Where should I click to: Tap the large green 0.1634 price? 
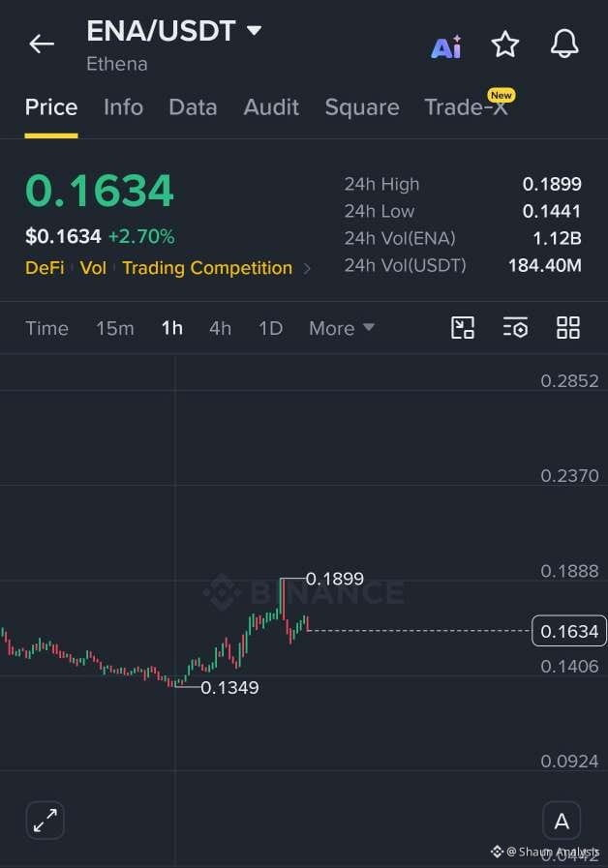point(100,191)
